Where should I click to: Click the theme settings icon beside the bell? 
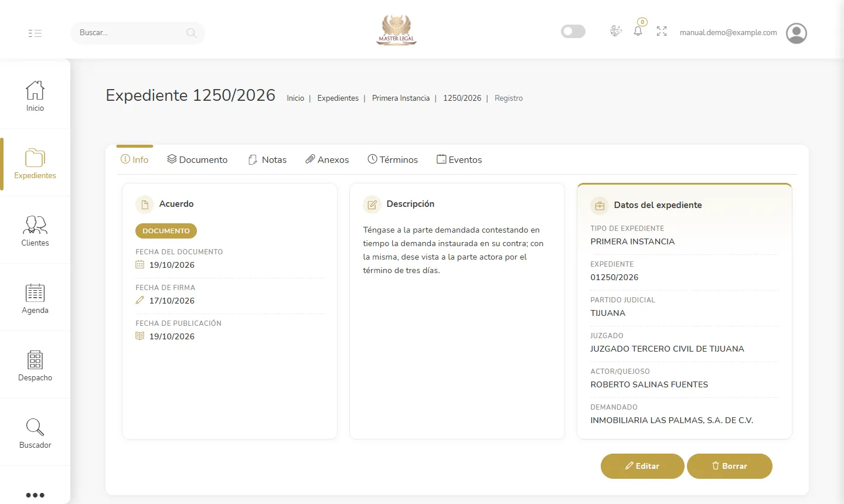[615, 31]
